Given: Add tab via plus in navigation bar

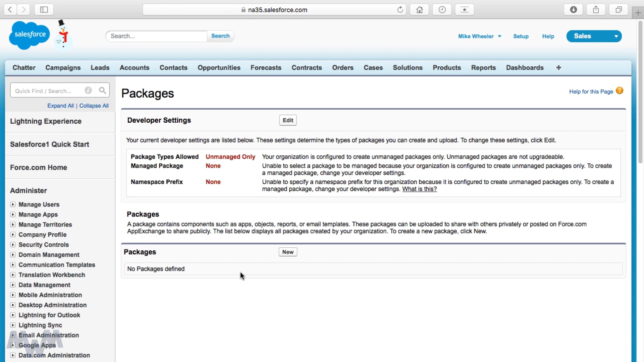Looking at the screenshot, I should click(x=558, y=68).
